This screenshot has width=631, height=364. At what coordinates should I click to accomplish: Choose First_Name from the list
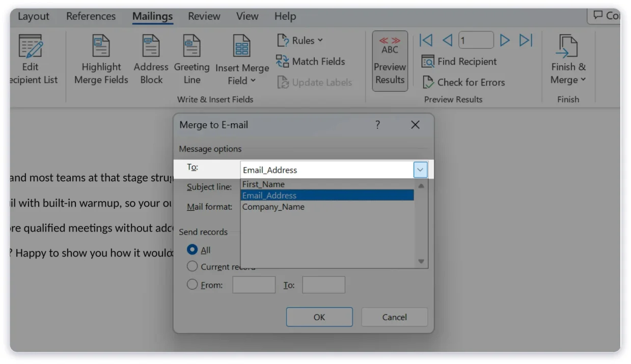point(327,184)
